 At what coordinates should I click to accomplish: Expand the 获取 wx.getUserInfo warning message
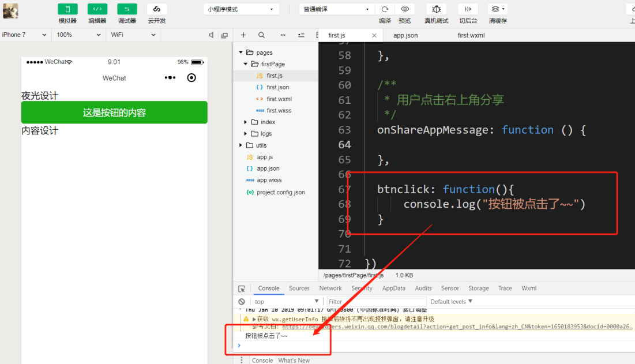coord(254,319)
